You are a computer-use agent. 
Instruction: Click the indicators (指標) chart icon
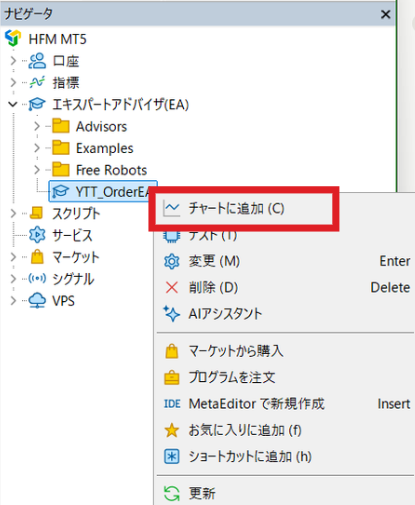point(37,82)
